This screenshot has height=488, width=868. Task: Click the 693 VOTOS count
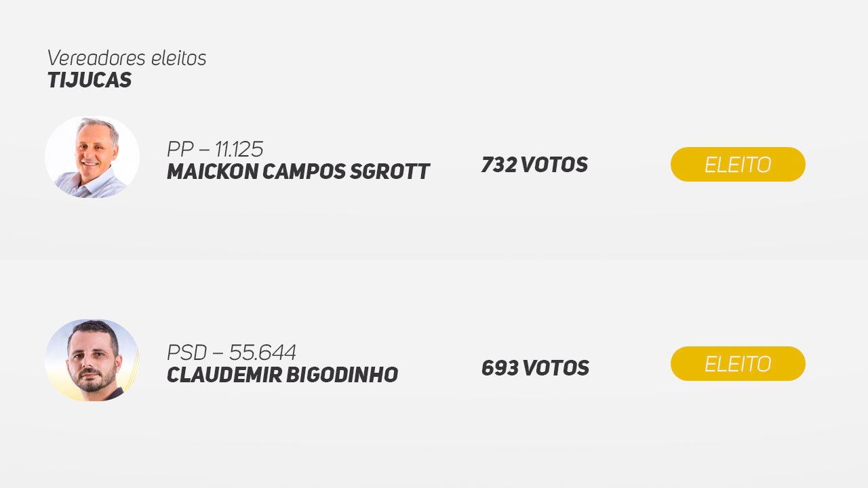535,368
